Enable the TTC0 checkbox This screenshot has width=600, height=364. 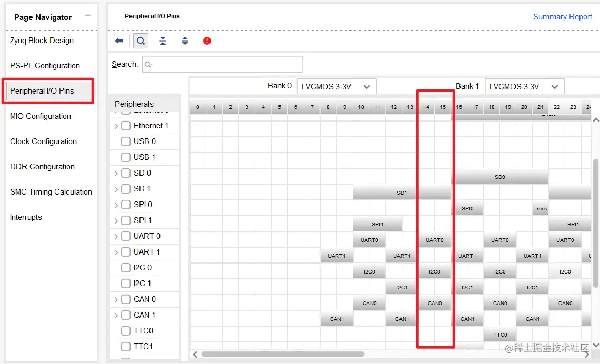126,331
